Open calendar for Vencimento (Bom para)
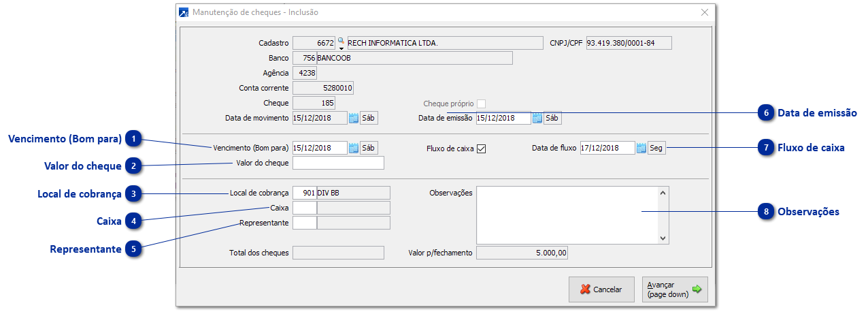868x314 pixels. [x=354, y=148]
